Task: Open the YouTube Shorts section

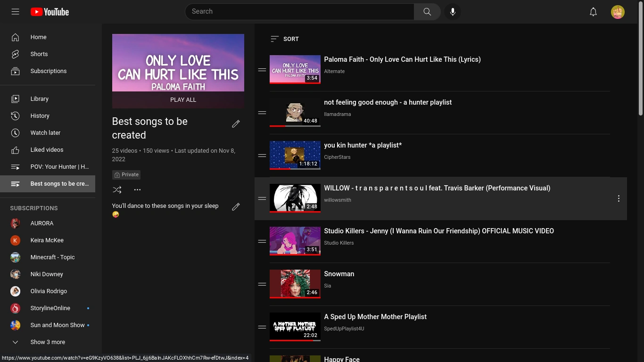Action: pos(39,54)
